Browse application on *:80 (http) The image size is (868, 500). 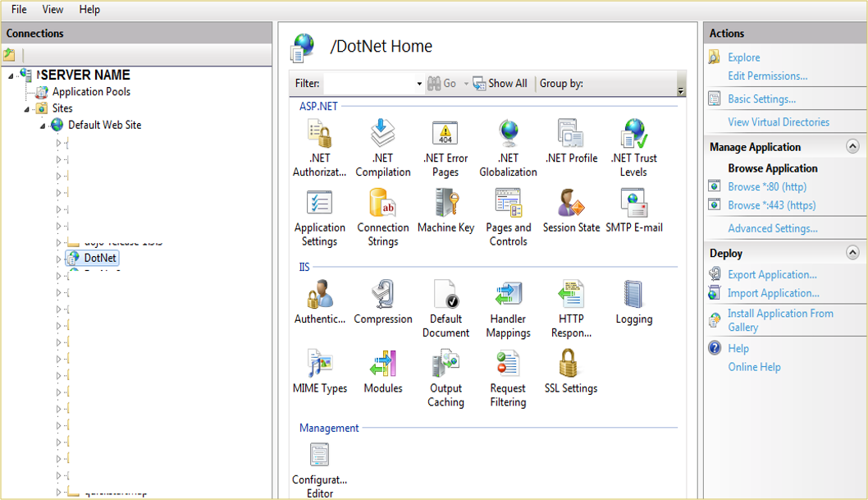(767, 186)
